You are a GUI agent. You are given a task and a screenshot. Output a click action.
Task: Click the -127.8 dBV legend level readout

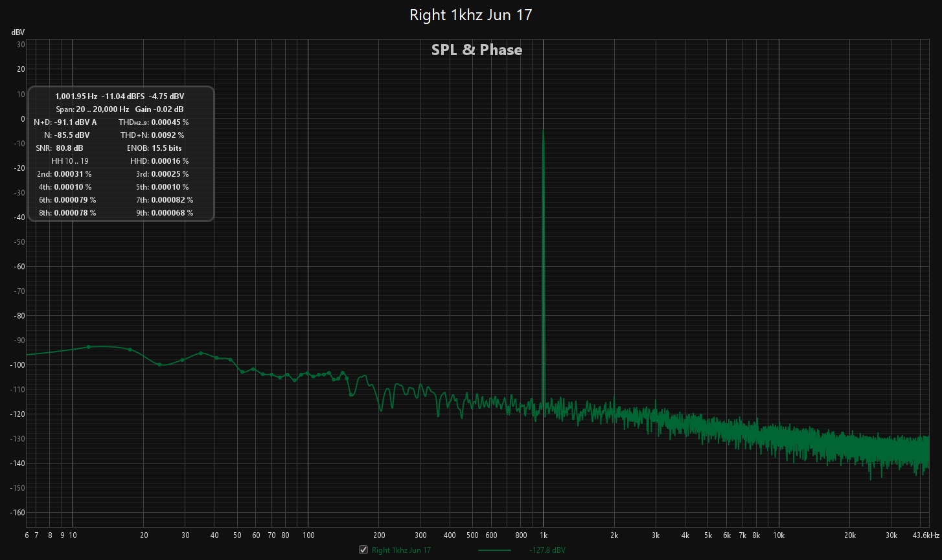pyautogui.click(x=546, y=549)
